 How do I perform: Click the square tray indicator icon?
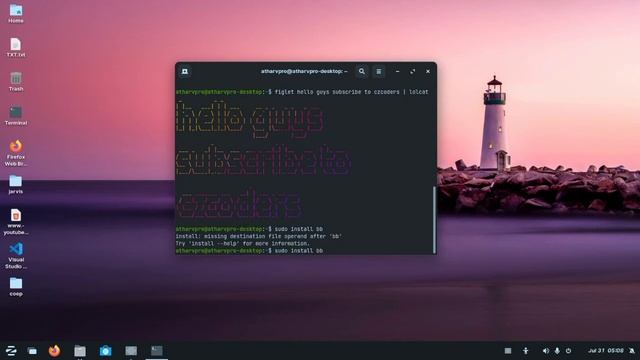(508, 351)
